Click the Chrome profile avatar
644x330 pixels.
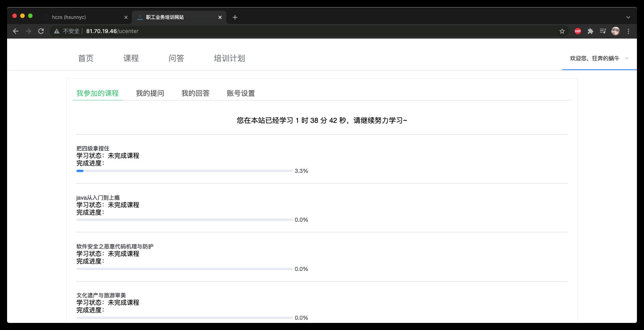[616, 31]
